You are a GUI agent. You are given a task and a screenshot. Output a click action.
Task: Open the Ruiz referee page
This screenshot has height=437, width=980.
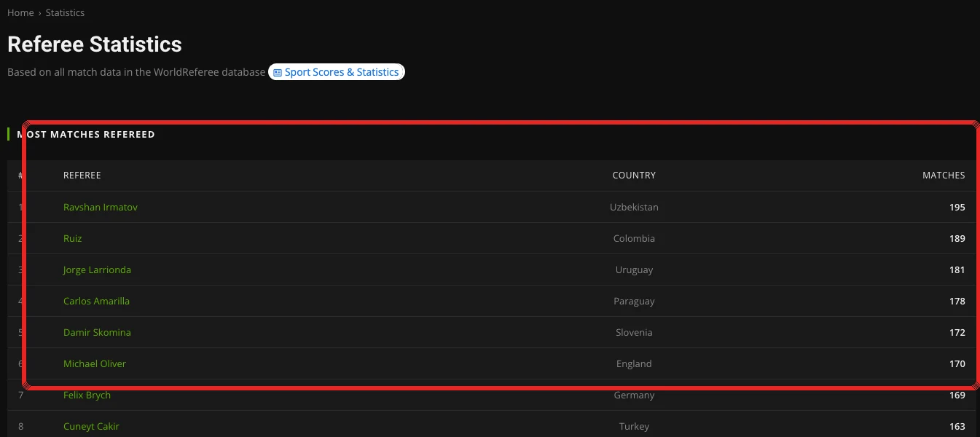[x=73, y=238]
